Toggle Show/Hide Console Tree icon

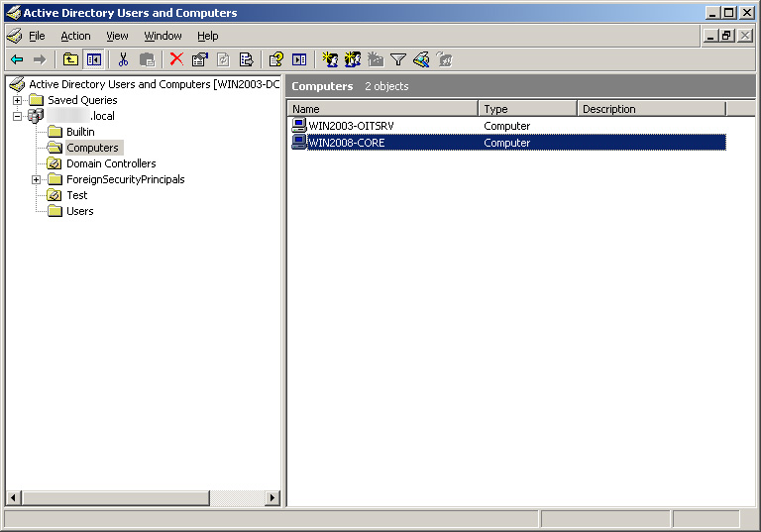click(x=94, y=59)
